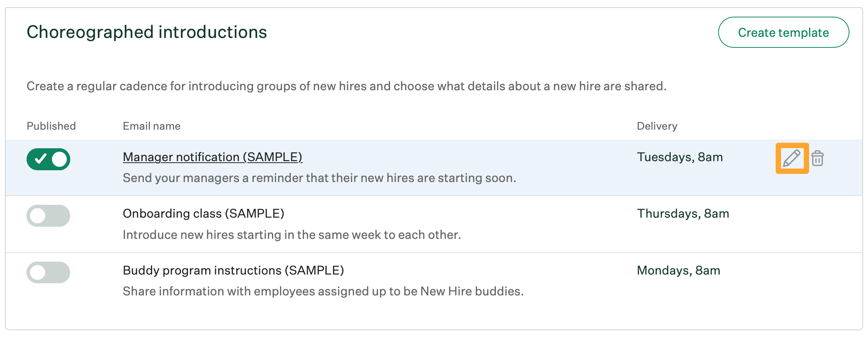Select the Onboarding class (SAMPLE) email name

click(x=203, y=213)
